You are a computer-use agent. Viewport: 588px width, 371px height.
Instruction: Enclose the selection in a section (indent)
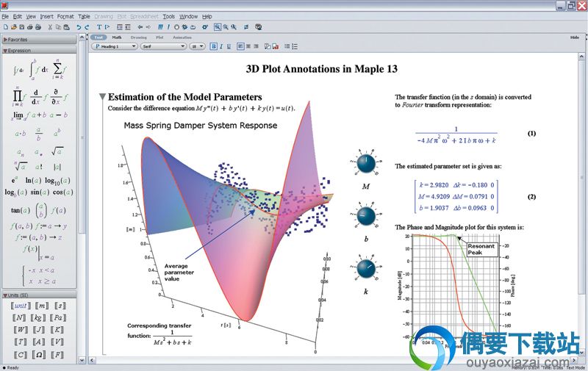(120, 27)
